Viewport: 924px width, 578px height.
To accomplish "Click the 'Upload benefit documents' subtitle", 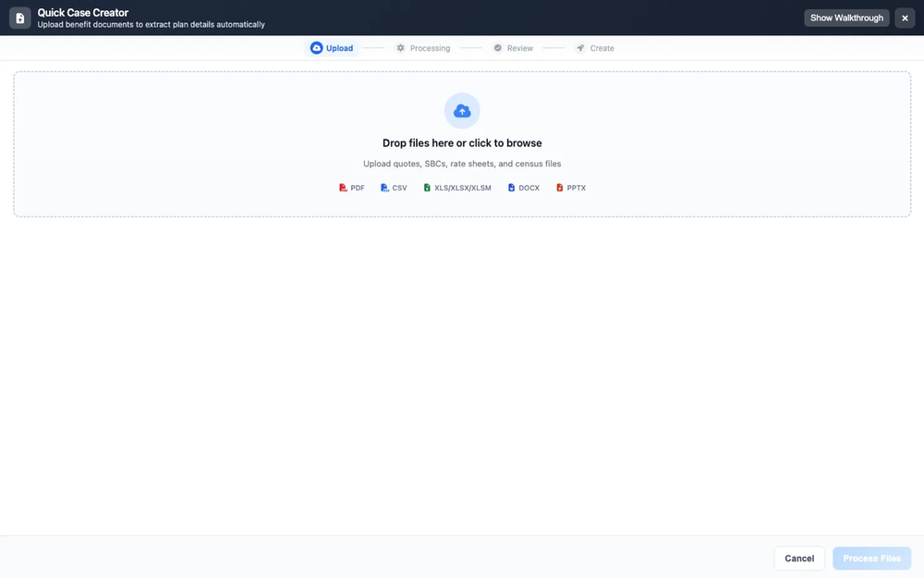I will (151, 25).
